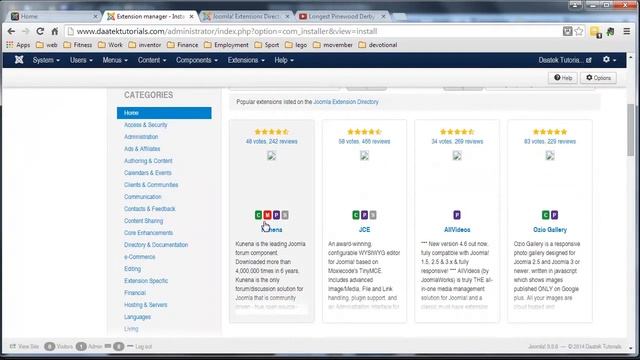Open the Users menu dropdown
This screenshot has width=640, height=360.
[81, 60]
